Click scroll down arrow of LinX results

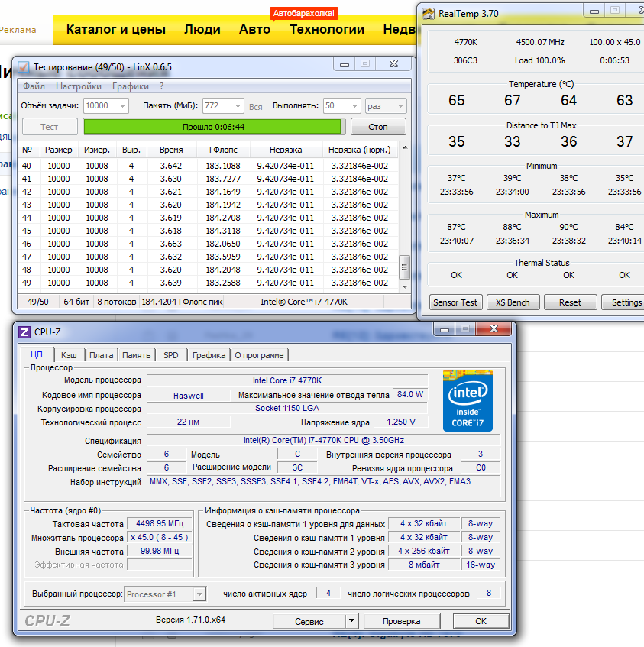click(x=405, y=286)
